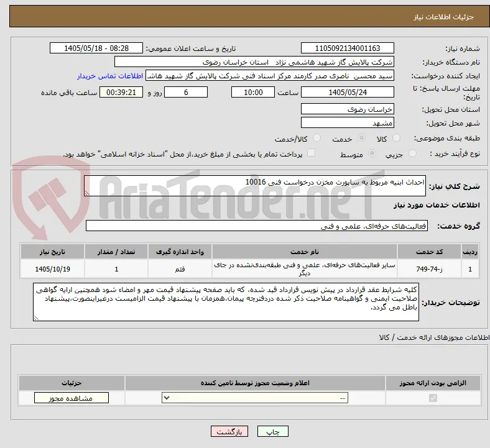Screen dimensions: 490x448
Task: Click the resize handle of need description textarea
Action: coord(87,193)
